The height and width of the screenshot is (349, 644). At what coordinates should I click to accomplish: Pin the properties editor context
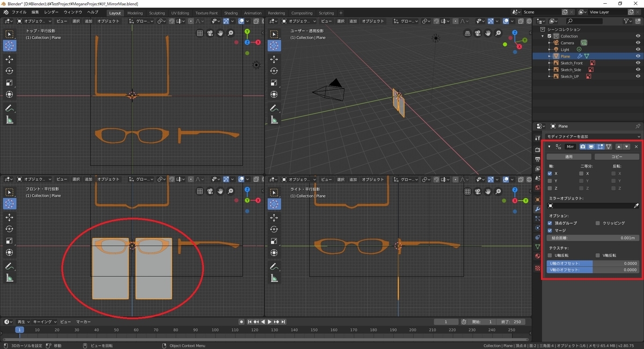click(638, 126)
